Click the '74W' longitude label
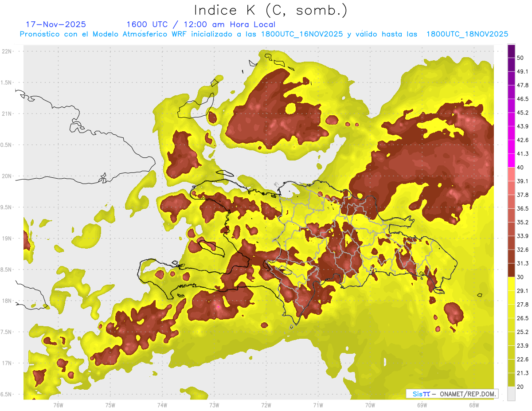The image size is (532, 411). tap(162, 405)
